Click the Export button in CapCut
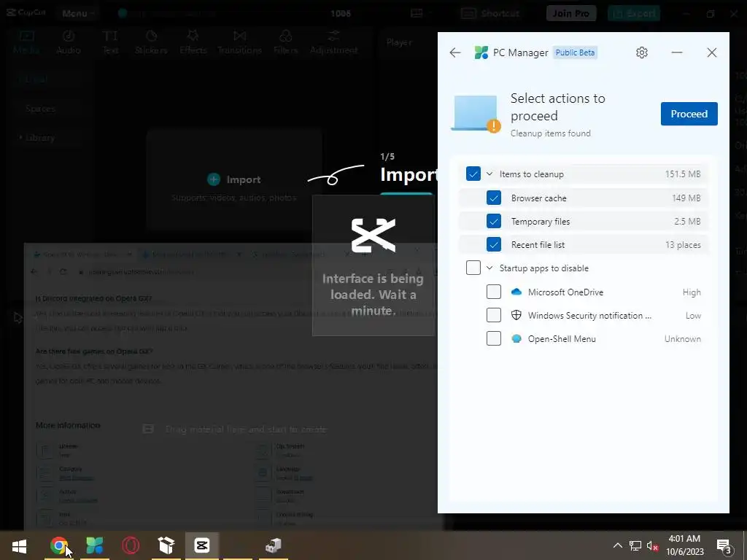This screenshot has width=747, height=560. click(634, 13)
